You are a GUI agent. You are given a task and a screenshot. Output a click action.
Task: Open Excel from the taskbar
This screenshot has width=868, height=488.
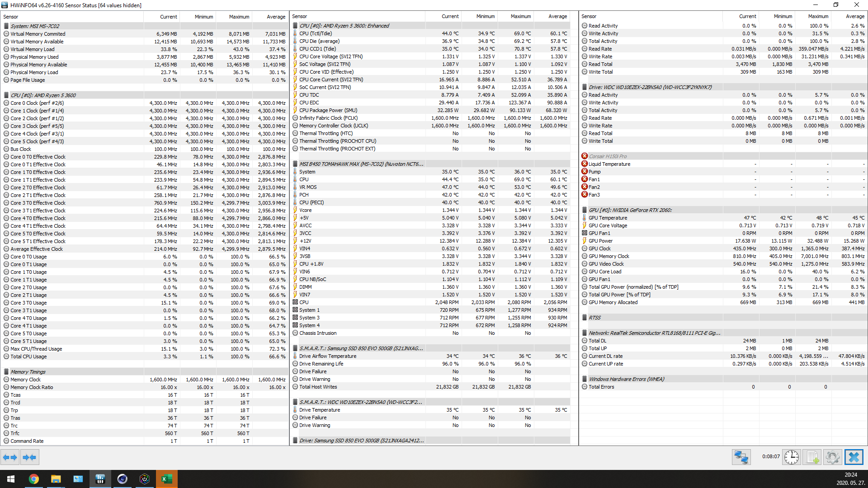click(x=166, y=479)
